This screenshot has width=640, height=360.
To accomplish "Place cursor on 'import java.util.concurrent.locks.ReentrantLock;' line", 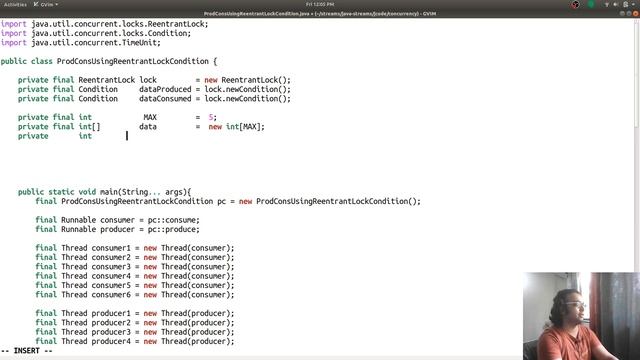I will tap(104, 24).
